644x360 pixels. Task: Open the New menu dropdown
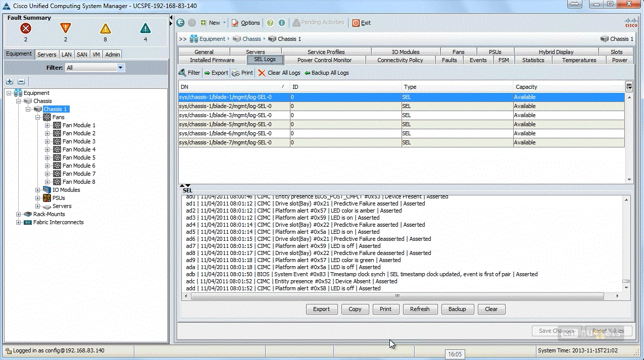pyautogui.click(x=213, y=23)
